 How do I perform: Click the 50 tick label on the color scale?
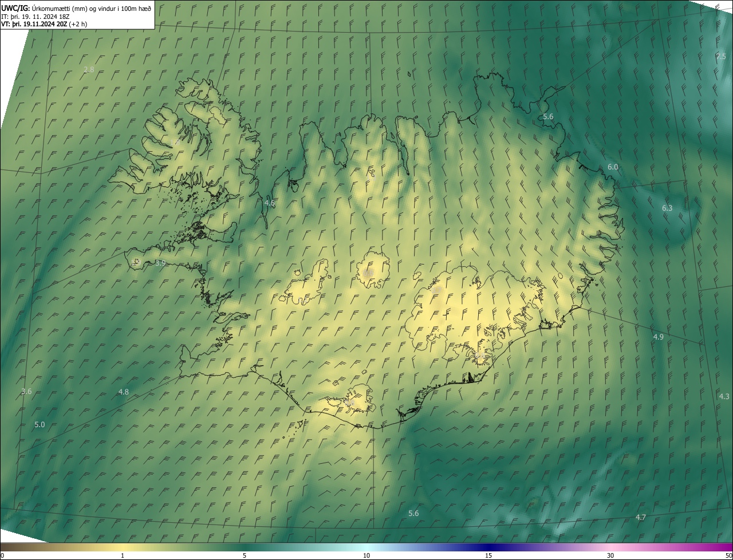coord(728,556)
